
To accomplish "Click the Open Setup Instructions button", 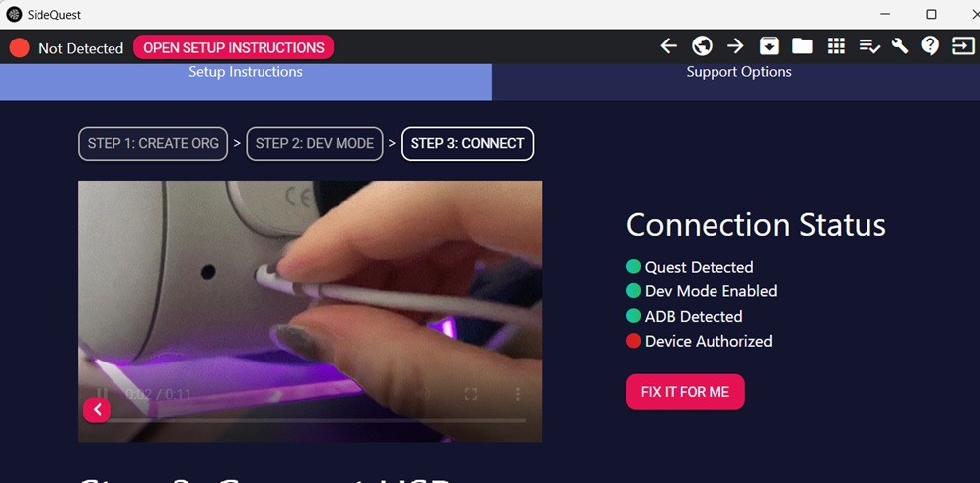I will (234, 47).
